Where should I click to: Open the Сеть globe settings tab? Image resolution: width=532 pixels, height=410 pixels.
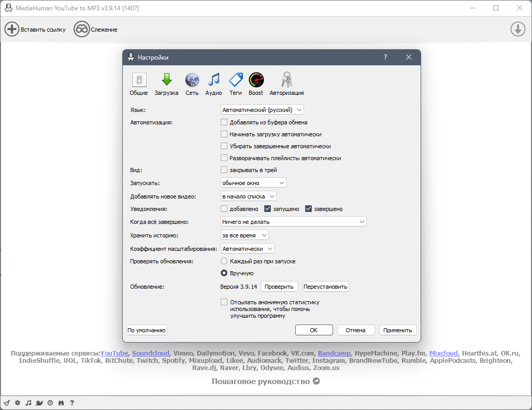[x=192, y=84]
